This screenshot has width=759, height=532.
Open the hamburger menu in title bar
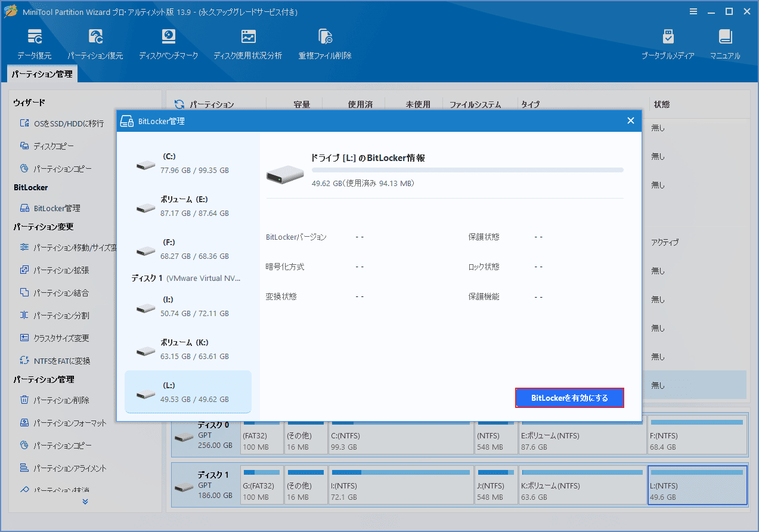(x=693, y=11)
